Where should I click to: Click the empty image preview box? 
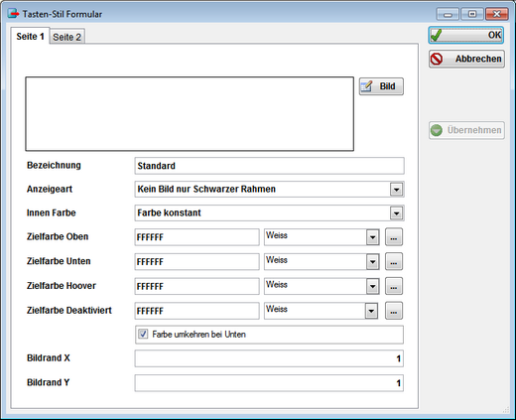[190, 114]
